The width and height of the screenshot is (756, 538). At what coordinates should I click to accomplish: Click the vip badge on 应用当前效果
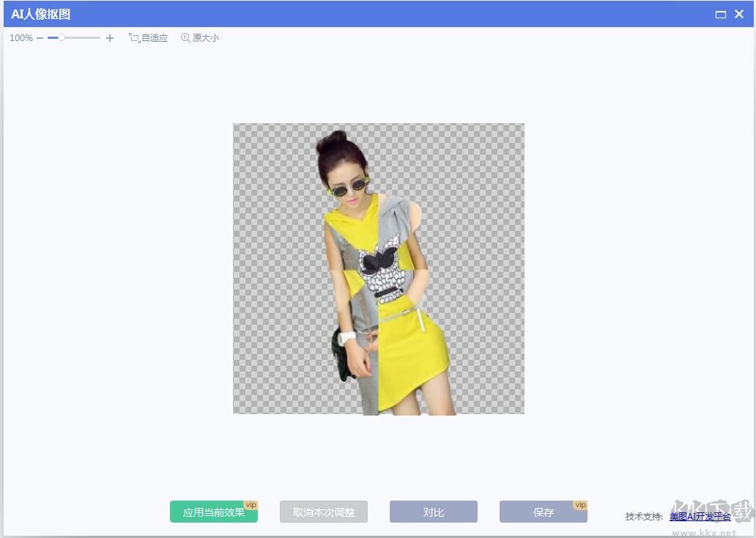click(251, 504)
